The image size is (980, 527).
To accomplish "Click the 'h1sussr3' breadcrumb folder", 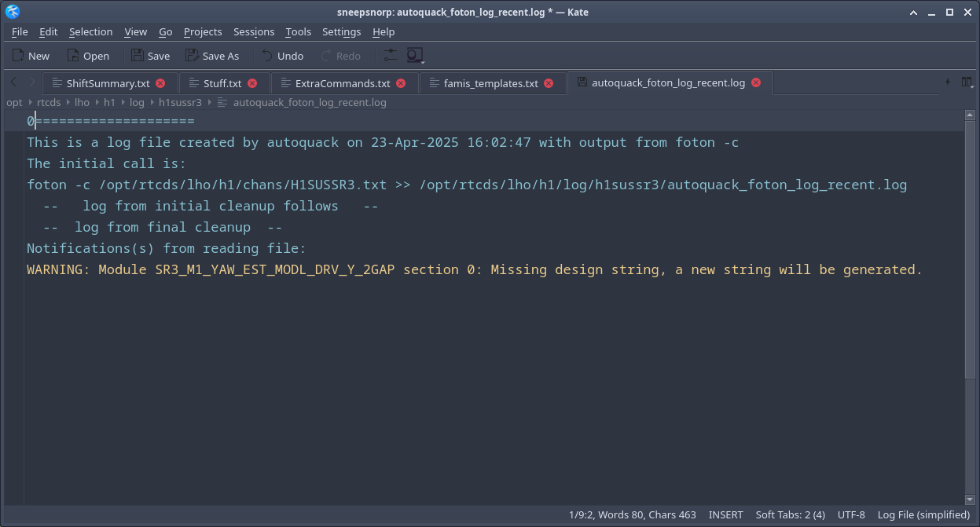I will coord(180,102).
